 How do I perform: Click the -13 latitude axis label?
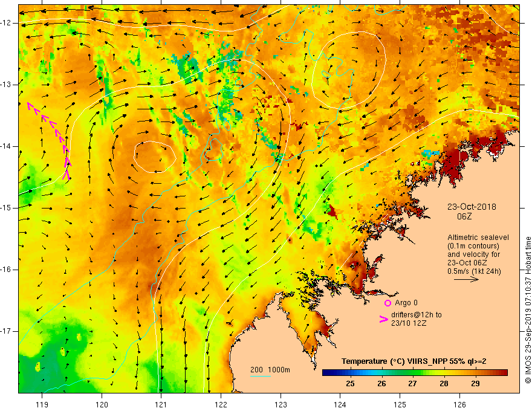point(6,85)
